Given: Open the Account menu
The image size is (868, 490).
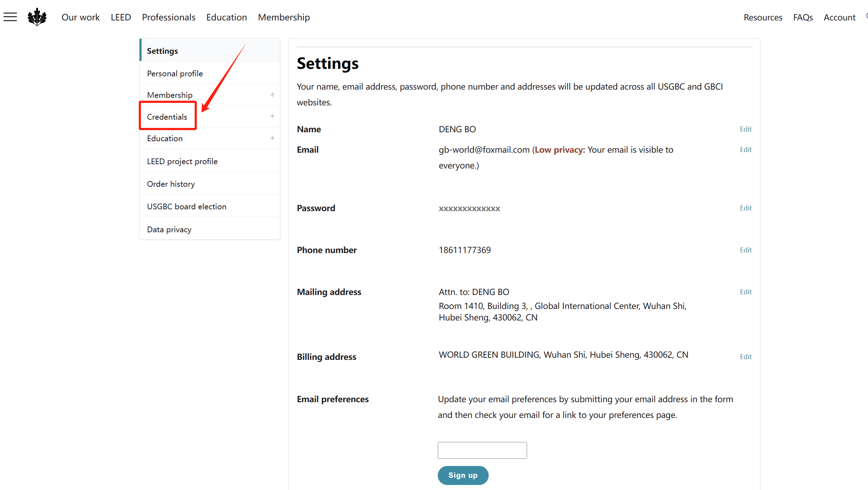Looking at the screenshot, I should pyautogui.click(x=840, y=17).
